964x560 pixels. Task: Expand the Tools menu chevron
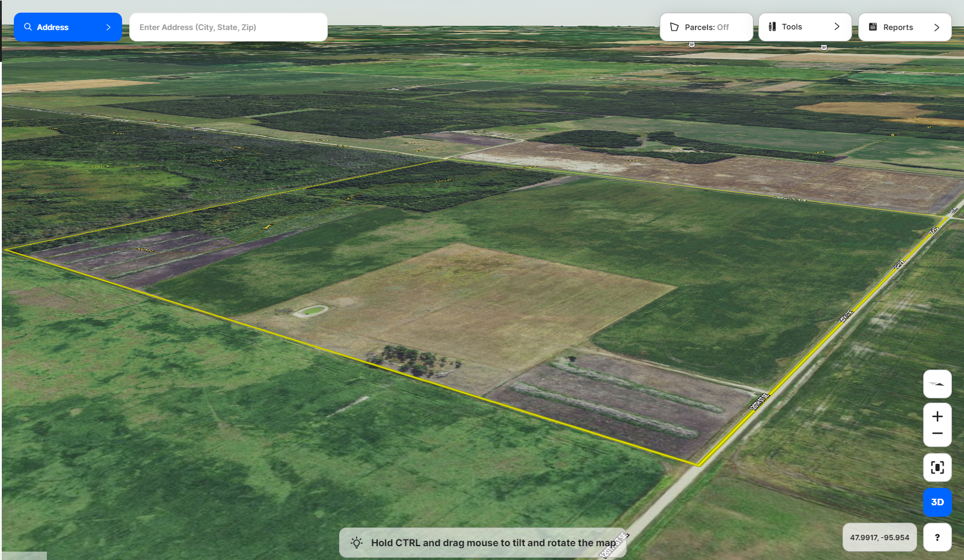(x=837, y=27)
